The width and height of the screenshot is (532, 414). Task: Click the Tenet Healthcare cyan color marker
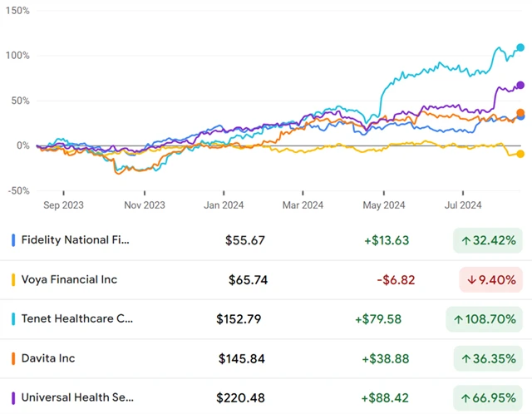click(x=13, y=318)
